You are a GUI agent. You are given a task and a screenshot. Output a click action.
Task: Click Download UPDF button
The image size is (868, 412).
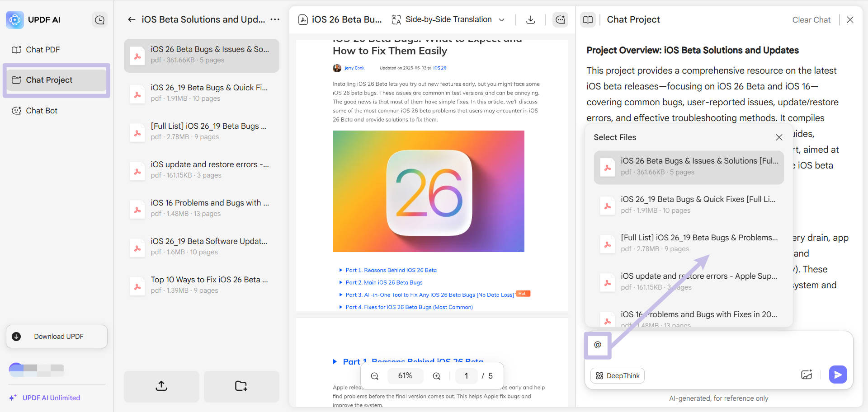57,337
